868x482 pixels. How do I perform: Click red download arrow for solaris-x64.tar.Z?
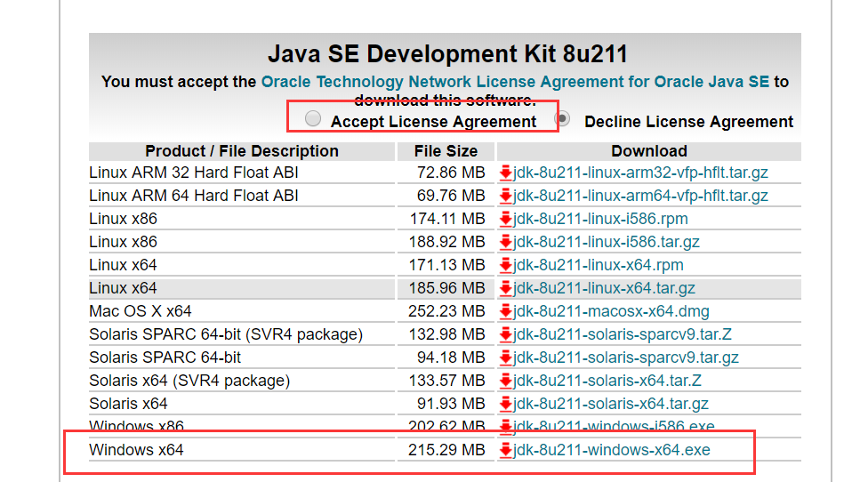point(505,382)
